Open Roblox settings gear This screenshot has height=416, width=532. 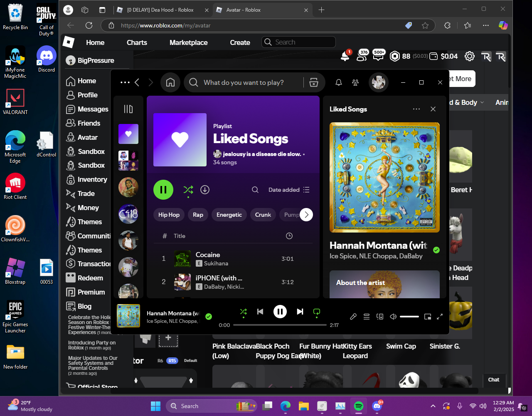(x=470, y=56)
